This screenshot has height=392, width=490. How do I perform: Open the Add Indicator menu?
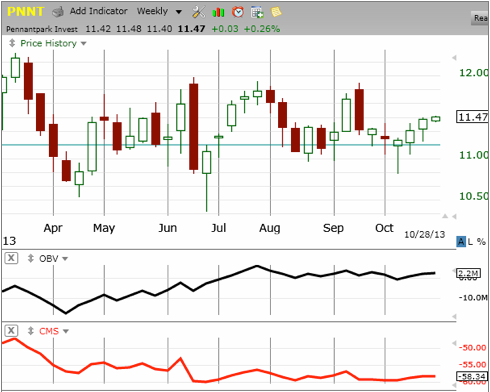(99, 11)
